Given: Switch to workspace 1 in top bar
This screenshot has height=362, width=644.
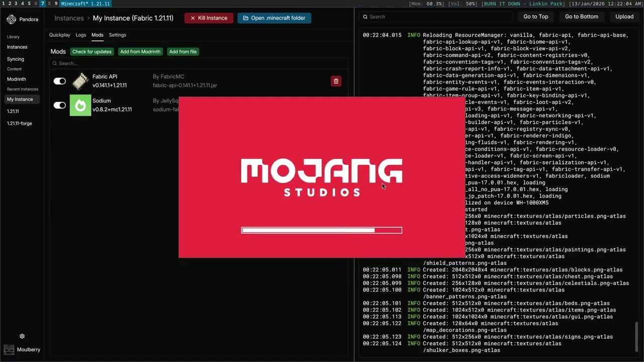Looking at the screenshot, I should (3, 4).
